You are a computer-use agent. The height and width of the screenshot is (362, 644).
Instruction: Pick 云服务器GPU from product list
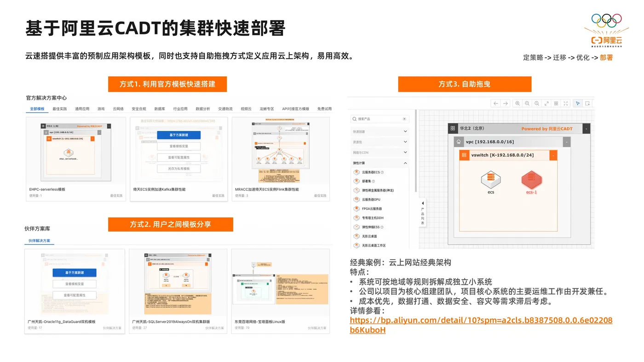click(x=367, y=199)
